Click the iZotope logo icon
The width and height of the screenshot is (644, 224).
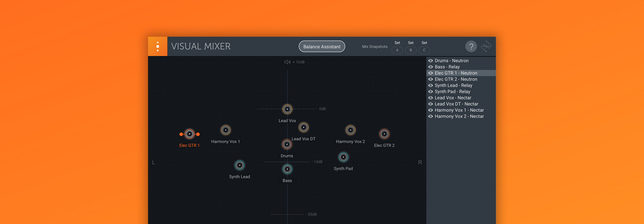(486, 46)
